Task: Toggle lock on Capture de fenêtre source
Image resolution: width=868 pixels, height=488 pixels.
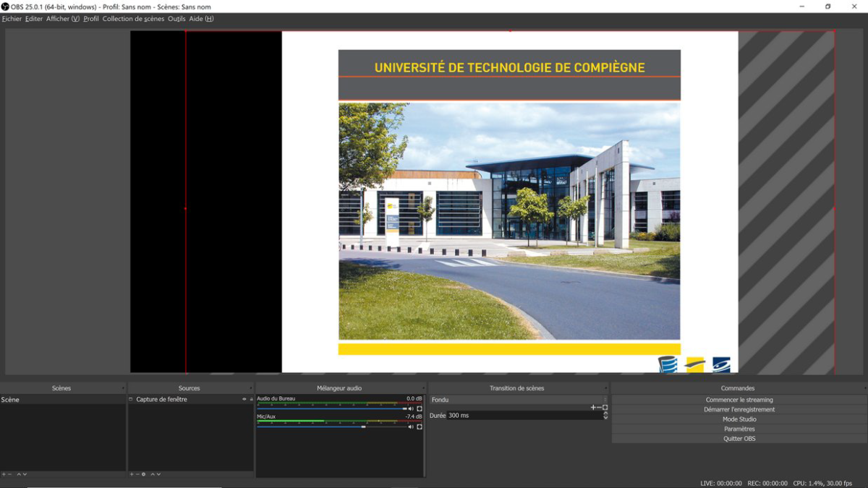Action: (251, 399)
